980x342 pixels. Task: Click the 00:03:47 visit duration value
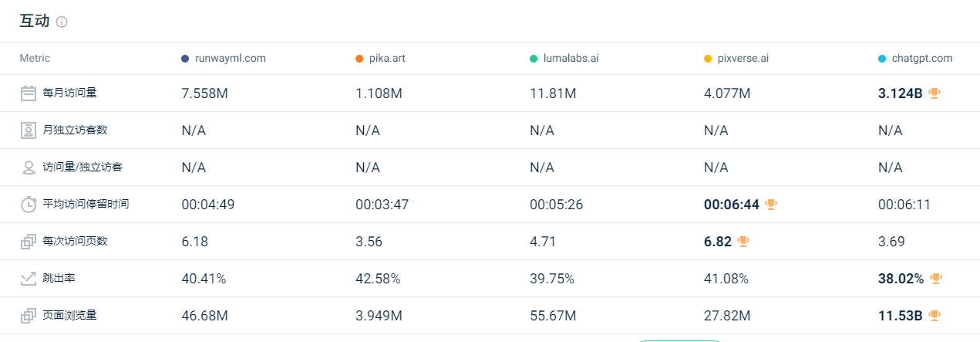pyautogui.click(x=383, y=205)
